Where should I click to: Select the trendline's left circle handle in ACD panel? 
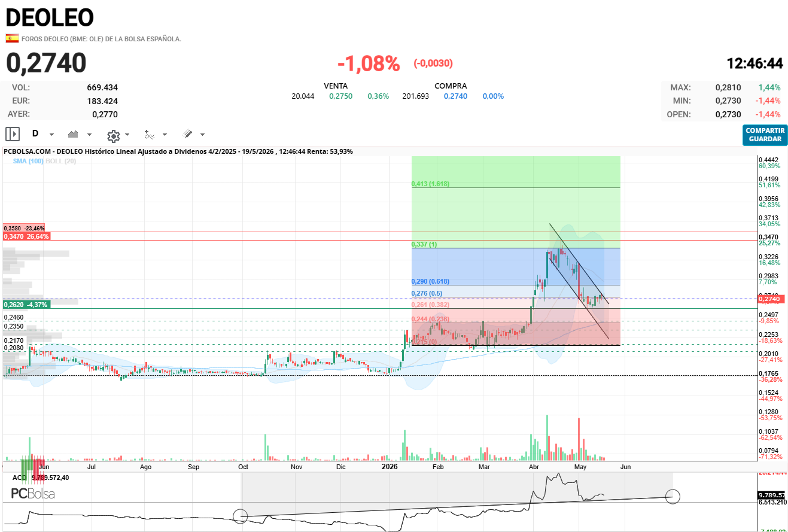click(240, 515)
